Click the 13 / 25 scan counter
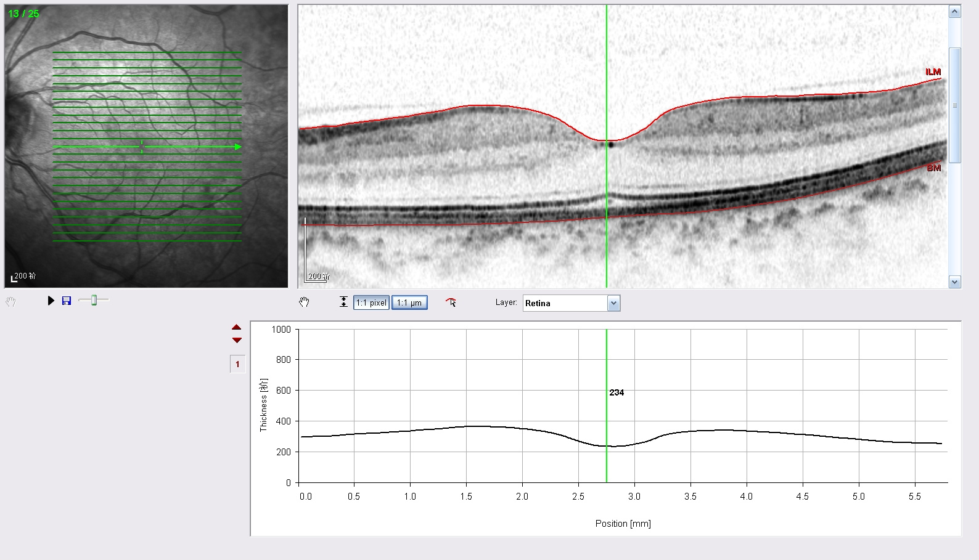 pyautogui.click(x=23, y=14)
